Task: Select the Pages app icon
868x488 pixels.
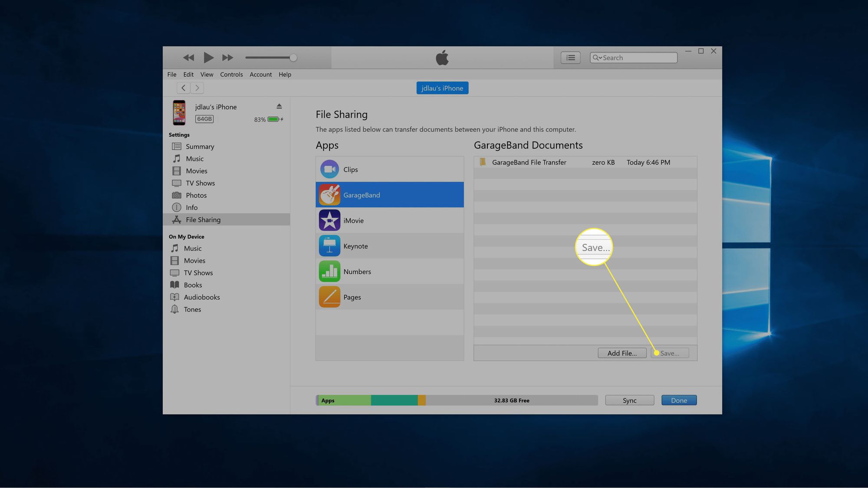Action: (330, 297)
